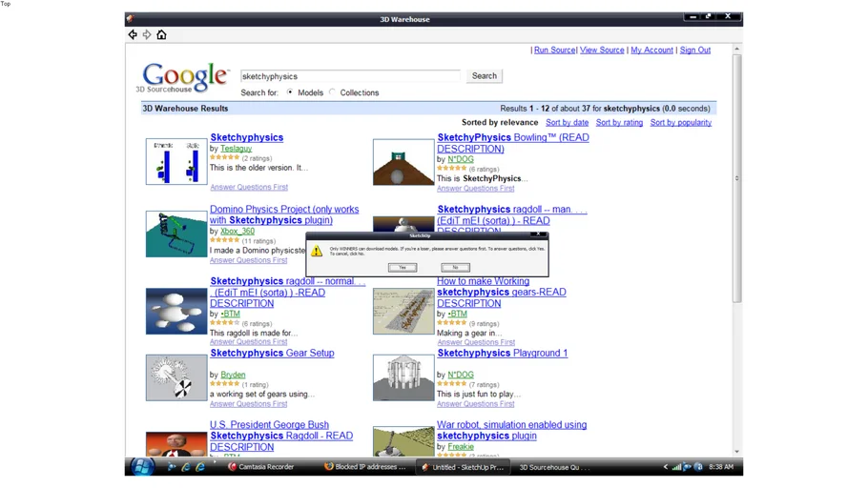The height and width of the screenshot is (488, 868).
Task: Launch first Internet Explorer quick launch icon
Action: [x=186, y=467]
